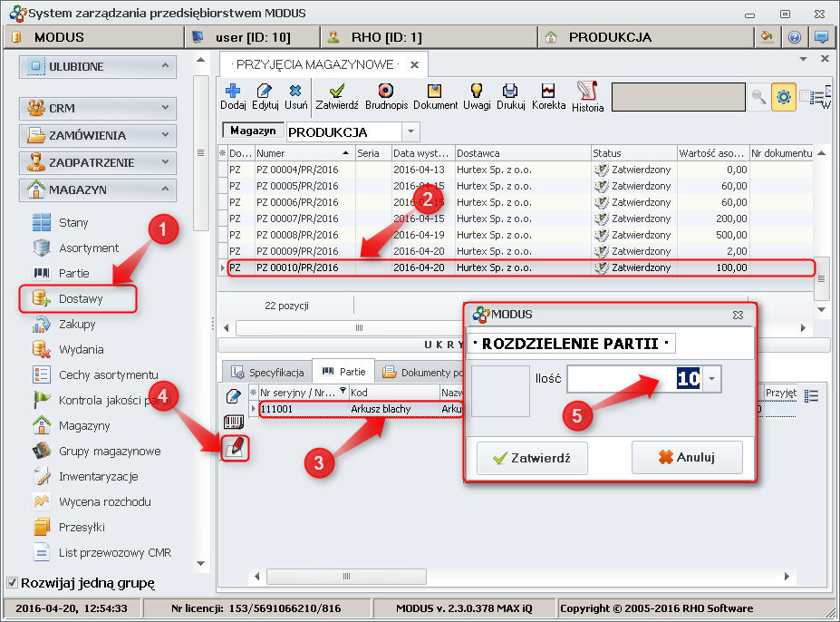
Task: Click the PRODUKCJA header button
Action: click(x=645, y=37)
